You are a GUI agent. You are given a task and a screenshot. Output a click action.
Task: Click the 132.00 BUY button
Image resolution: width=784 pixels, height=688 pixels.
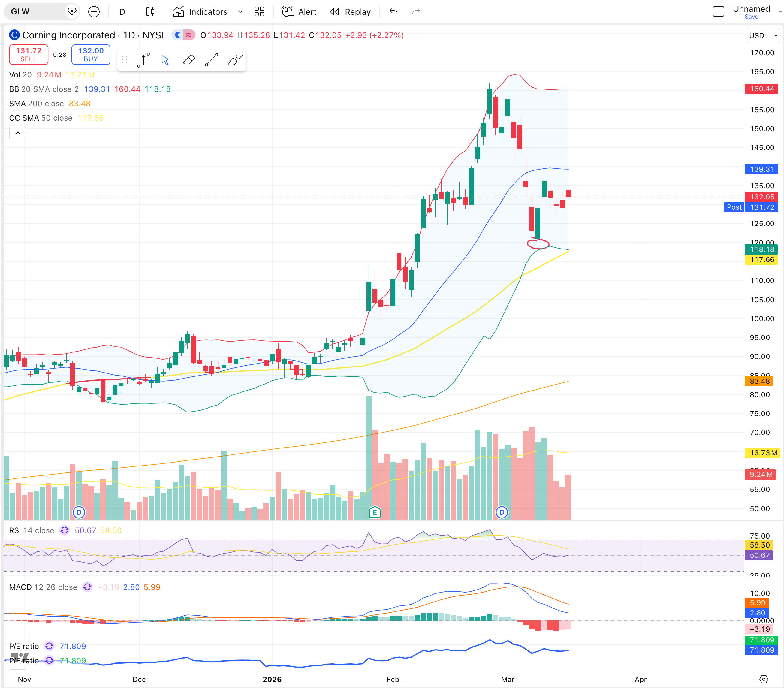tap(91, 54)
